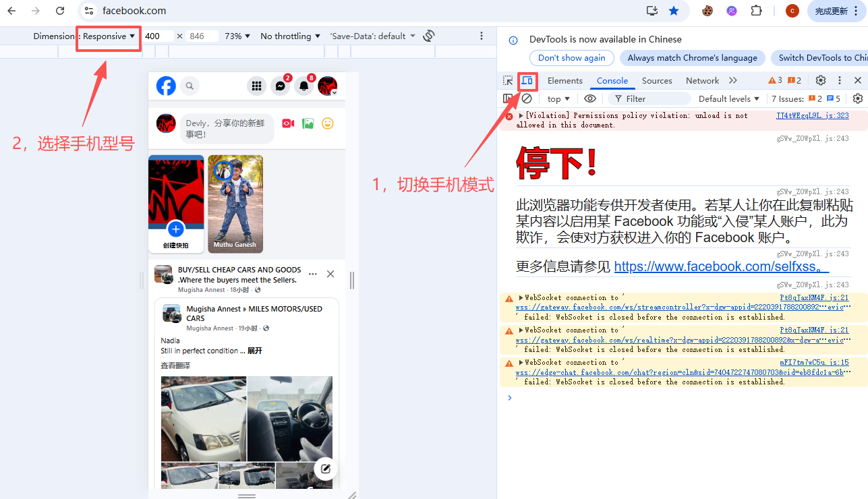
Task: Toggle the console sidebar panel icon
Action: [x=508, y=98]
